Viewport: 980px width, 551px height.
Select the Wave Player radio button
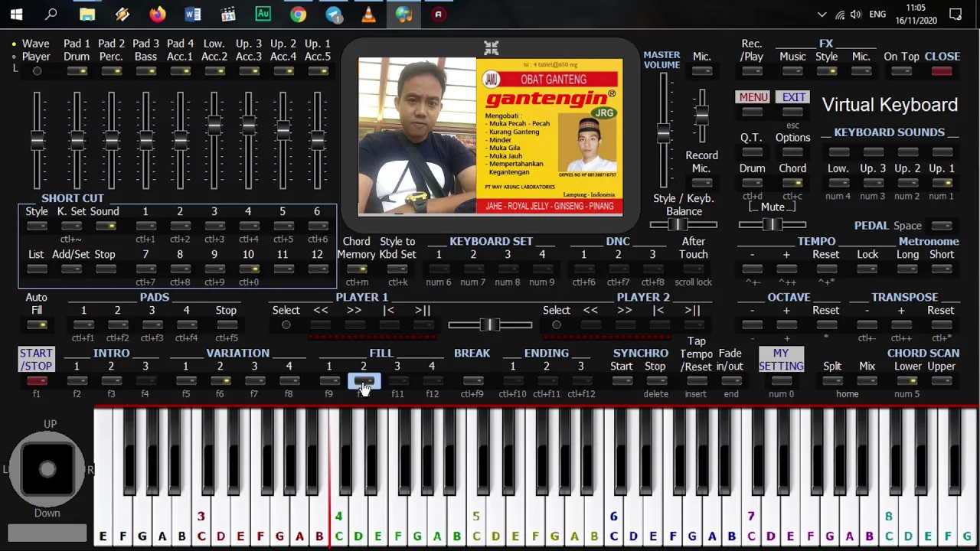coord(37,71)
